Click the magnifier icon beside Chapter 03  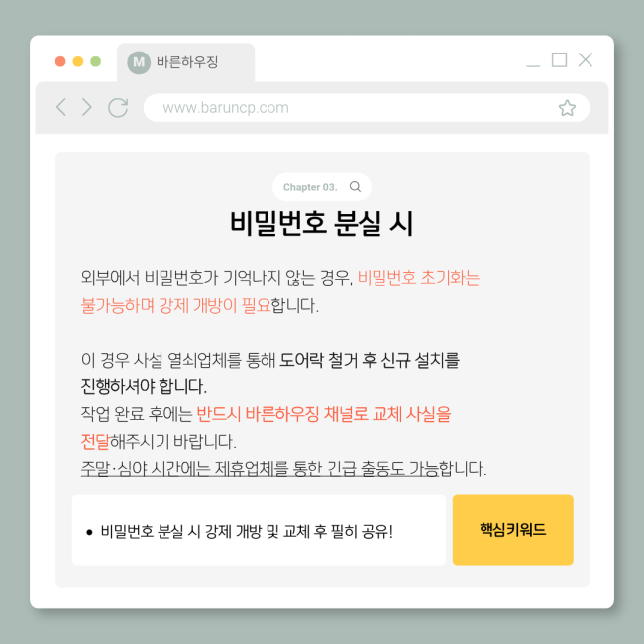pos(355,187)
